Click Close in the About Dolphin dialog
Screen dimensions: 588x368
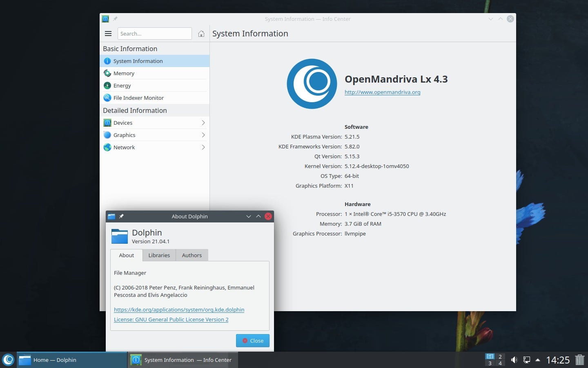point(252,340)
